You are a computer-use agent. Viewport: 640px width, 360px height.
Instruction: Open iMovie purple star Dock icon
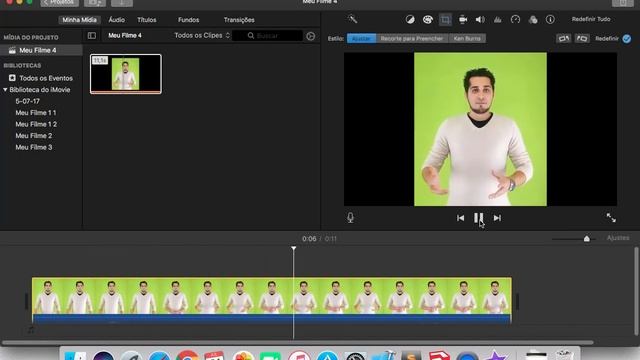pos(496,355)
